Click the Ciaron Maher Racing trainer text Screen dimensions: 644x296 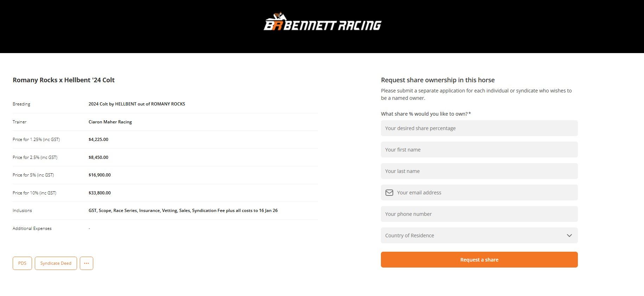tap(110, 122)
